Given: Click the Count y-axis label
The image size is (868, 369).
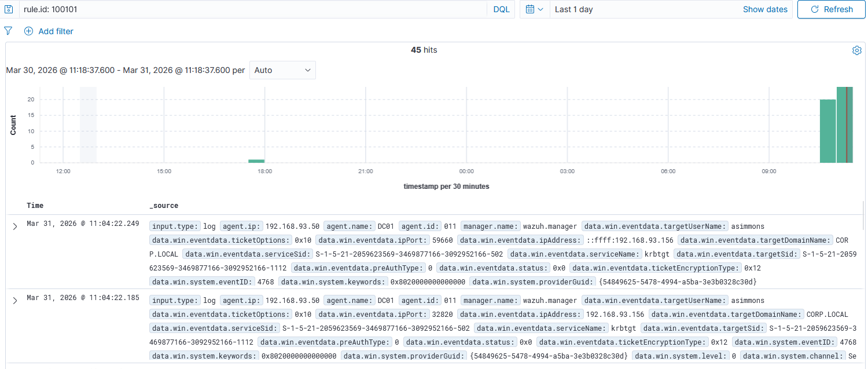Looking at the screenshot, I should coord(13,125).
